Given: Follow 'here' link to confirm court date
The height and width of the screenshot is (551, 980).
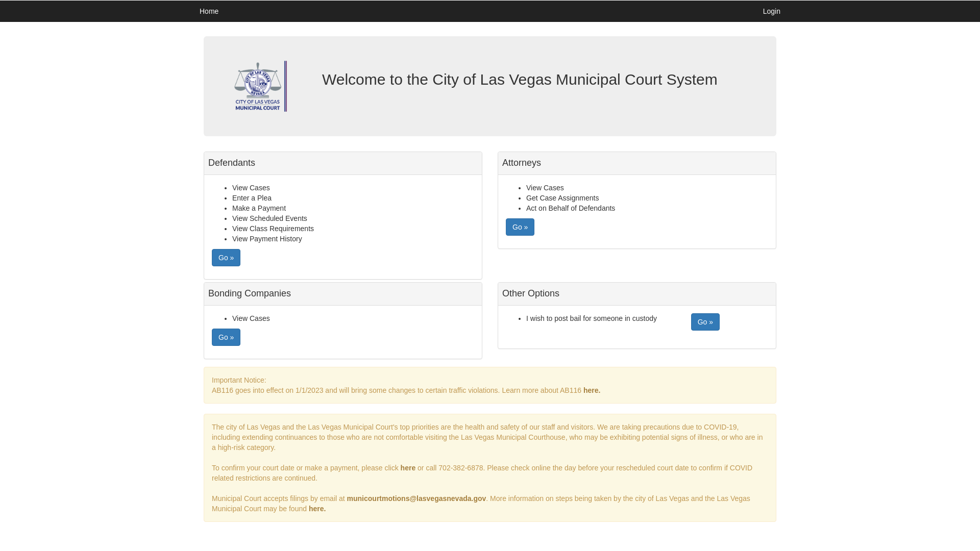Looking at the screenshot, I should [408, 468].
